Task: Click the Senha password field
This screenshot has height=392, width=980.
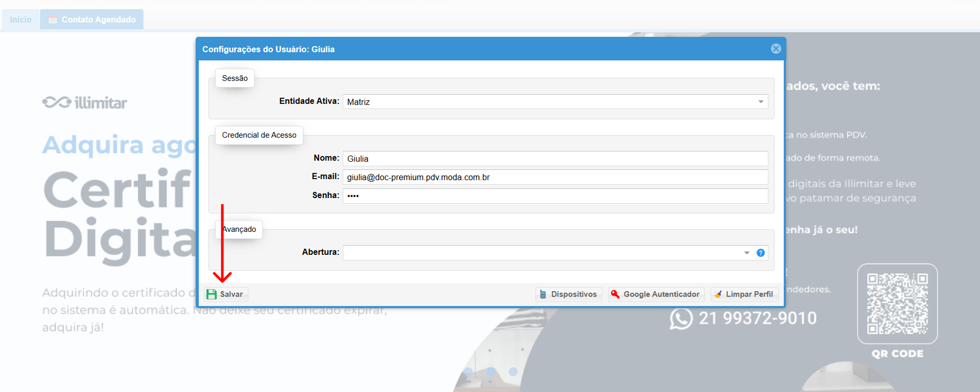Action: [x=555, y=195]
